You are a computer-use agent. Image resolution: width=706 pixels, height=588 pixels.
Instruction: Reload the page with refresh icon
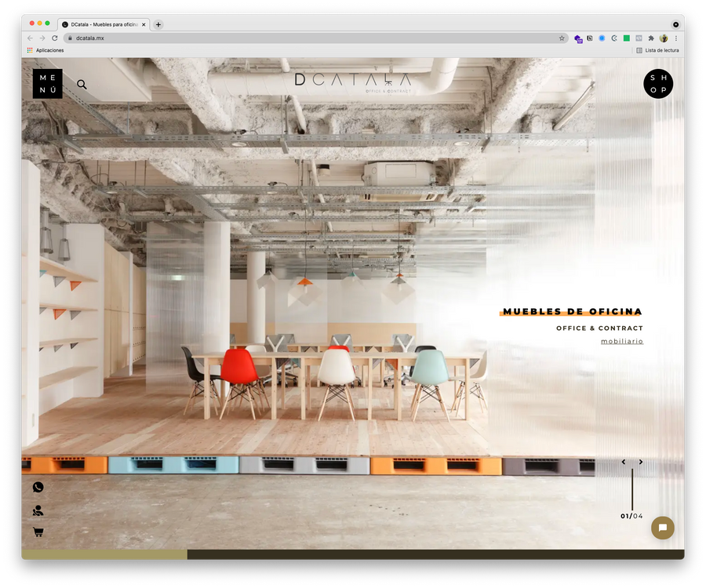click(54, 38)
